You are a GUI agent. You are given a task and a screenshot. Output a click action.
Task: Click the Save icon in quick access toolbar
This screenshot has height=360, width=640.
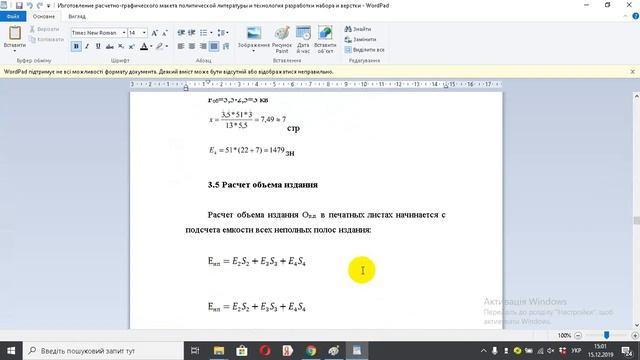19,5
